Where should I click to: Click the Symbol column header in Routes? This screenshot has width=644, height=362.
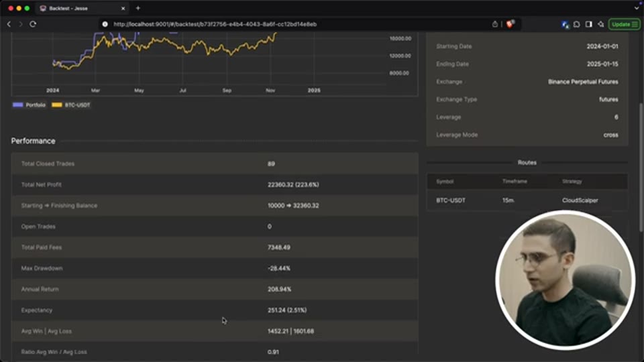pyautogui.click(x=445, y=182)
